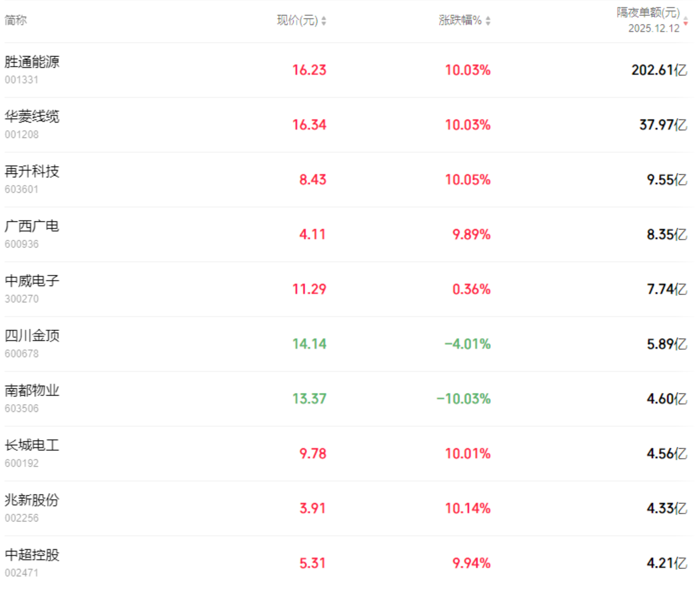Image resolution: width=700 pixels, height=589 pixels.
Task: Select 南都物业 stock name
Action: [32, 390]
